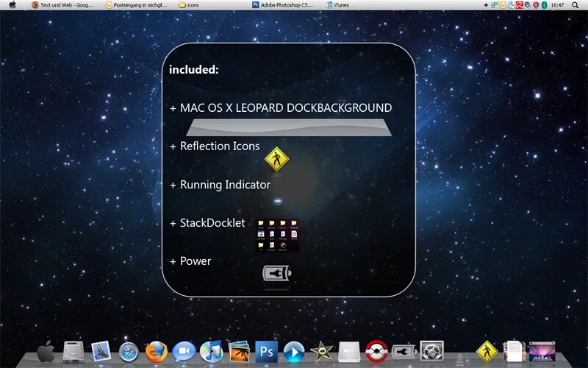Viewport: 588px width, 368px height.
Task: Click the StackDocklet folder grid preview
Action: pos(278,236)
